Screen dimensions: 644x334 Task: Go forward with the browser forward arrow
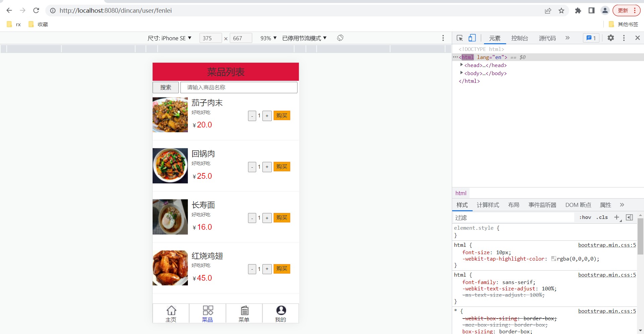tap(22, 10)
